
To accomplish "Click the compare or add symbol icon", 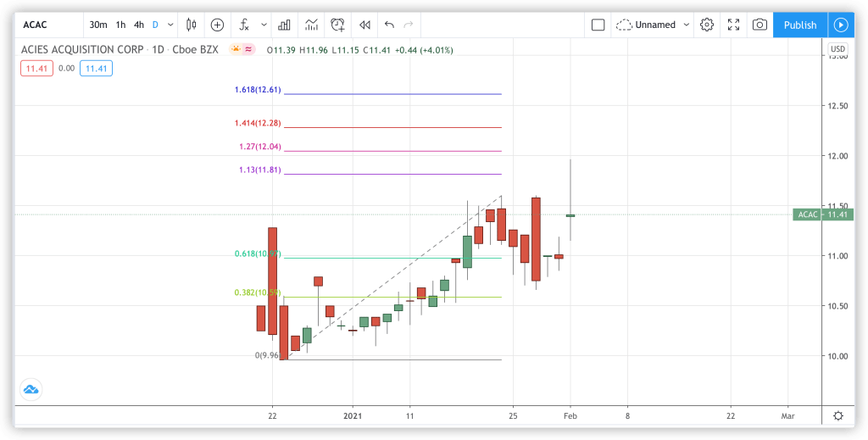I will click(x=218, y=25).
